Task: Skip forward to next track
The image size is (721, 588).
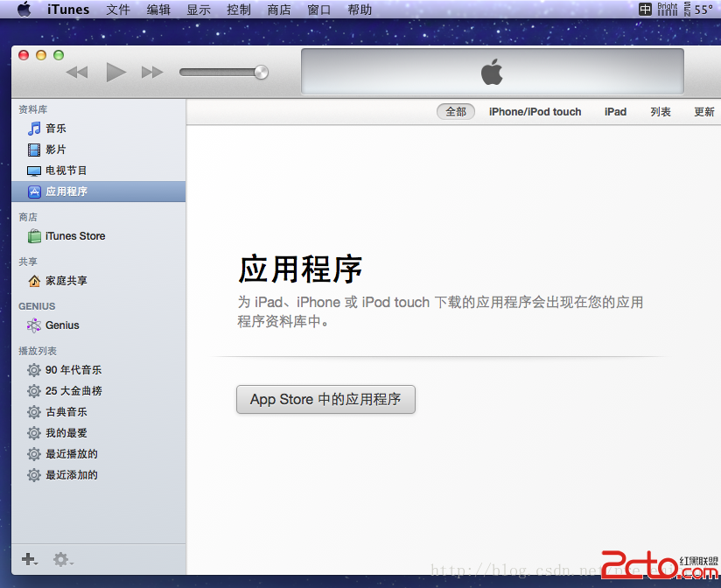Action: click(x=152, y=72)
